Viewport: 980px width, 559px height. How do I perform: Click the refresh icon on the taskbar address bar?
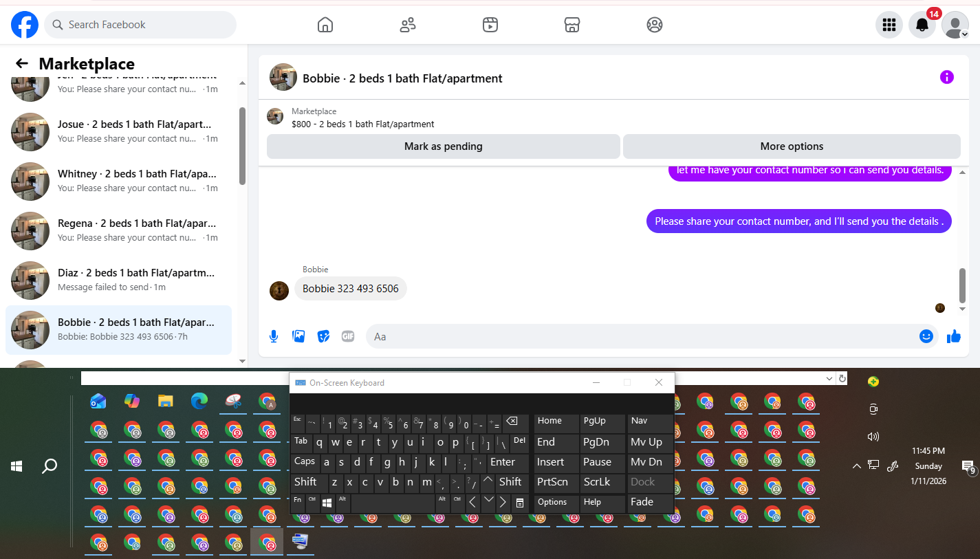(842, 379)
